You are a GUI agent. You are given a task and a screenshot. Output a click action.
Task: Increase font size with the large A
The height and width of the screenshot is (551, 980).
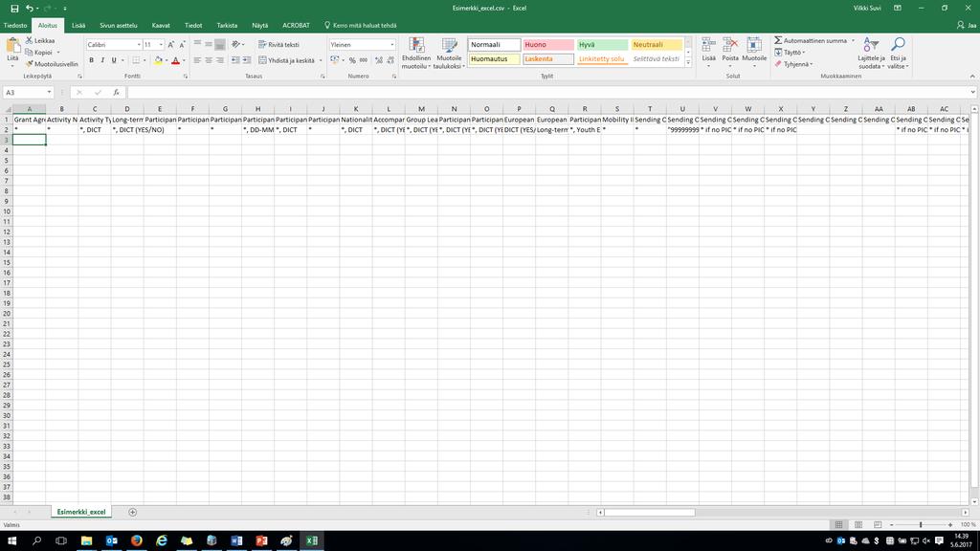coord(171,44)
